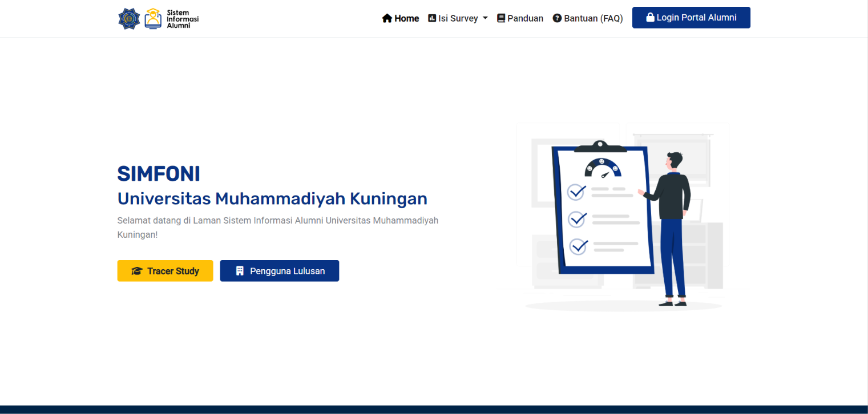Viewport: 868px width, 414px height.
Task: Open the Panduan menu item
Action: coord(520,18)
